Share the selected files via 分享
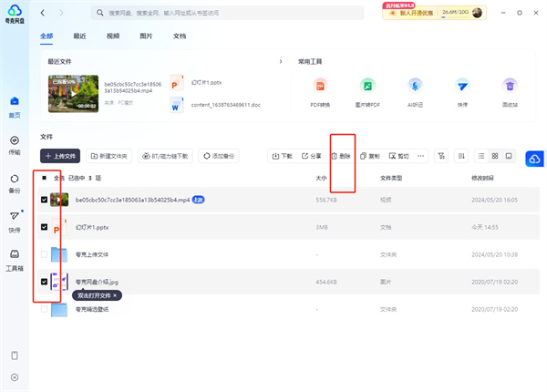The image size is (547, 392). [x=311, y=156]
